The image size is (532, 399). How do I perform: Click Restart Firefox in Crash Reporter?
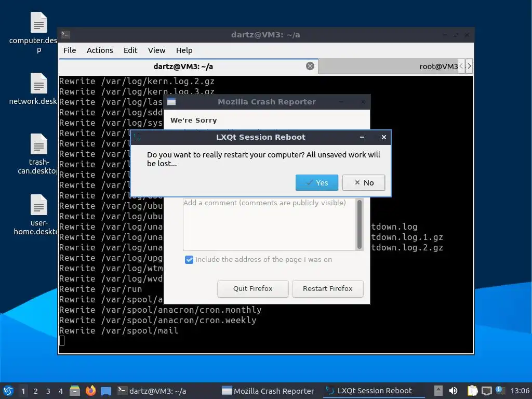[327, 288]
